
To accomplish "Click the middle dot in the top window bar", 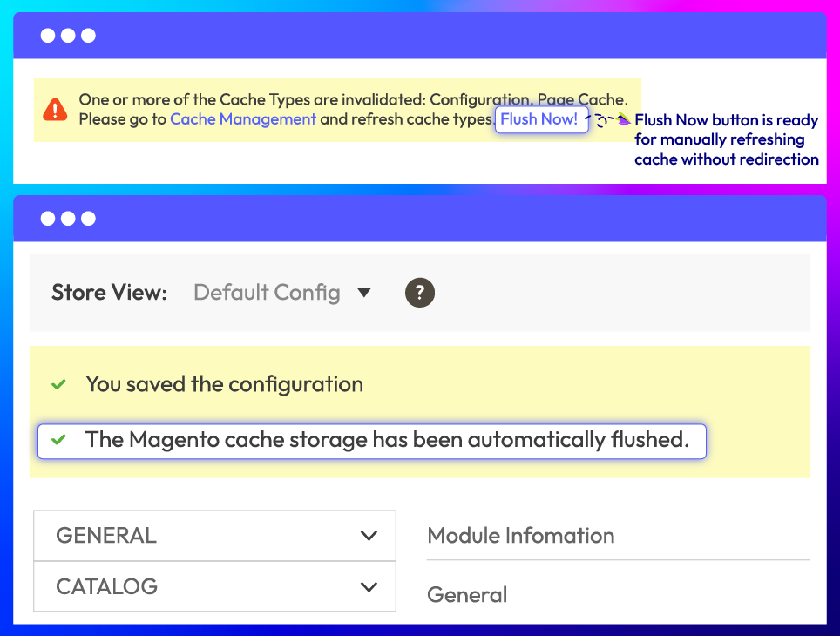I will 68,36.
